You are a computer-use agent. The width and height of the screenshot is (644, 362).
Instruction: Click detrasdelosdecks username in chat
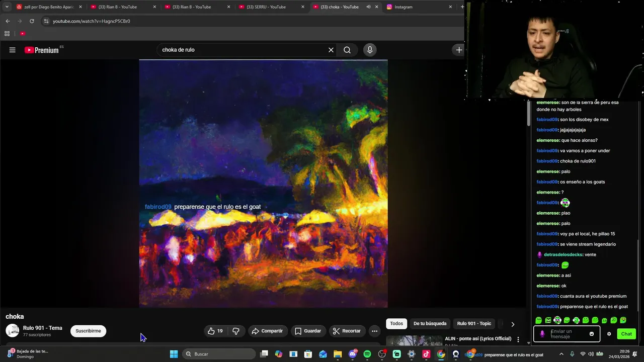click(563, 254)
